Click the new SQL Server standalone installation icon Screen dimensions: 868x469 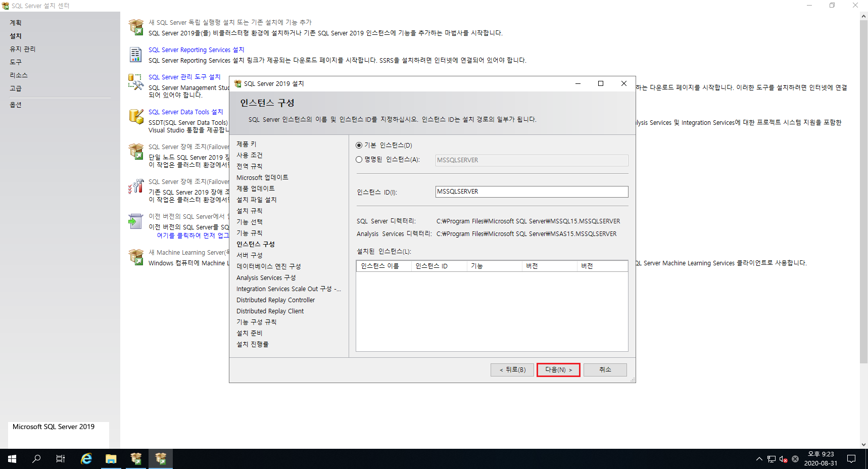[136, 27]
